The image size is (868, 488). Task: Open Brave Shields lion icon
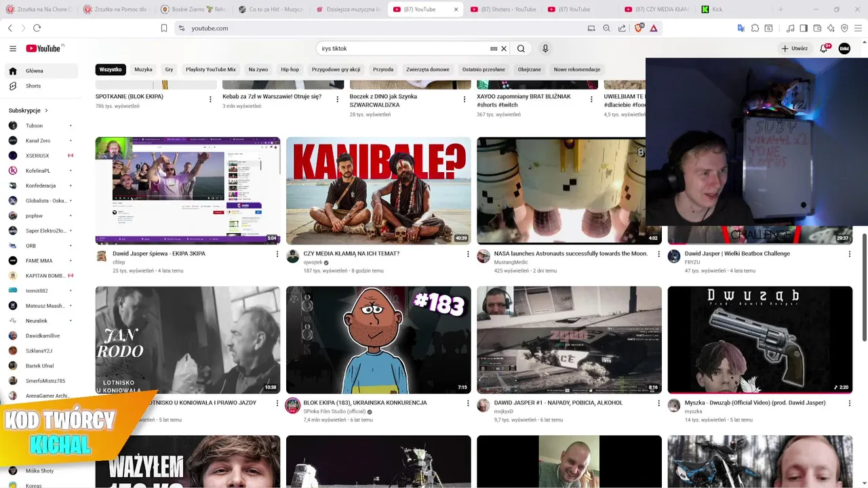[x=638, y=28]
